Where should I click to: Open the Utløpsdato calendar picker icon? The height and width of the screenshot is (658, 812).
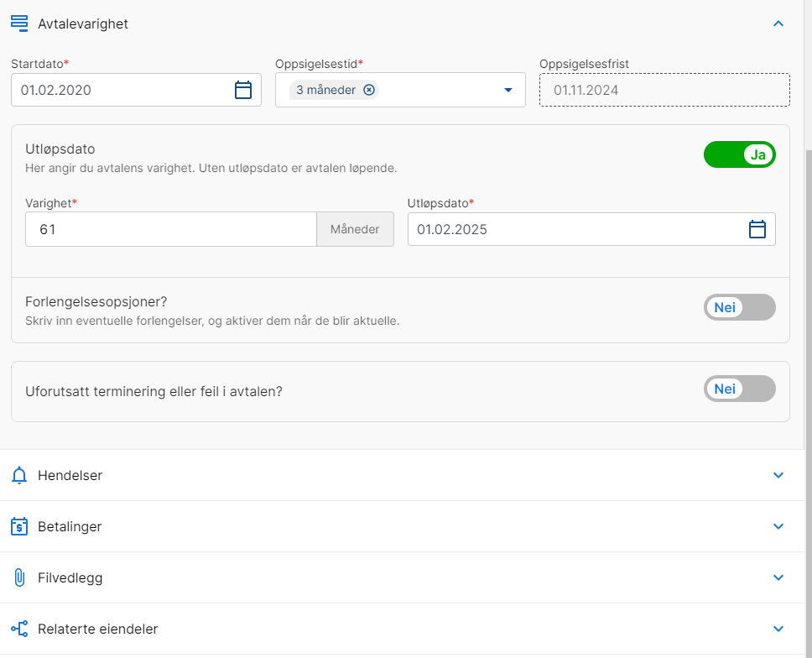[x=757, y=229]
